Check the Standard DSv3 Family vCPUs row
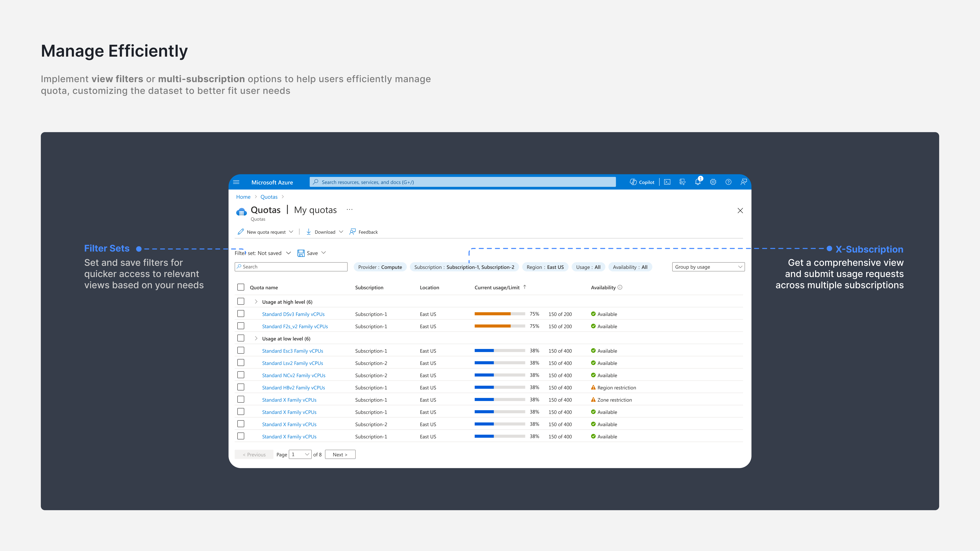Image resolution: width=980 pixels, height=551 pixels. pos(241,314)
